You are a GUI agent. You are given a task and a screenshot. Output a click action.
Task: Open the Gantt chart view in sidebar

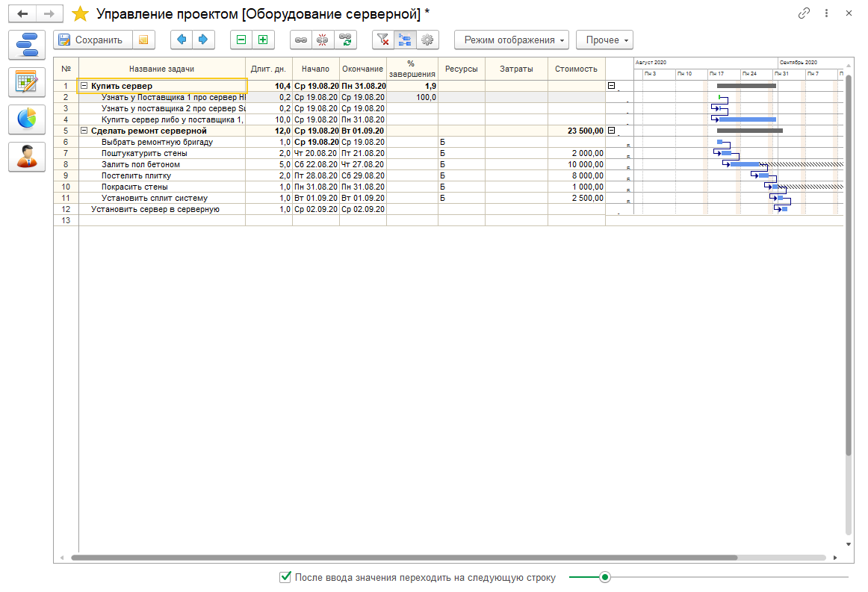coord(27,45)
